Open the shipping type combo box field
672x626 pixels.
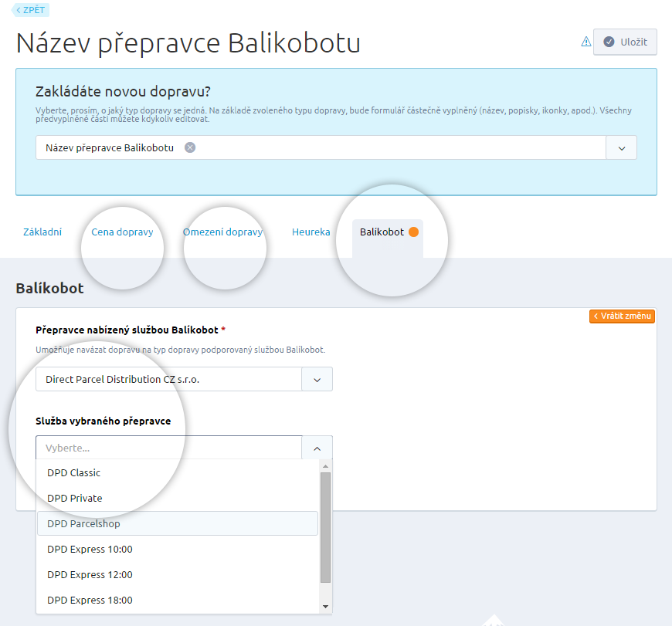336,147
